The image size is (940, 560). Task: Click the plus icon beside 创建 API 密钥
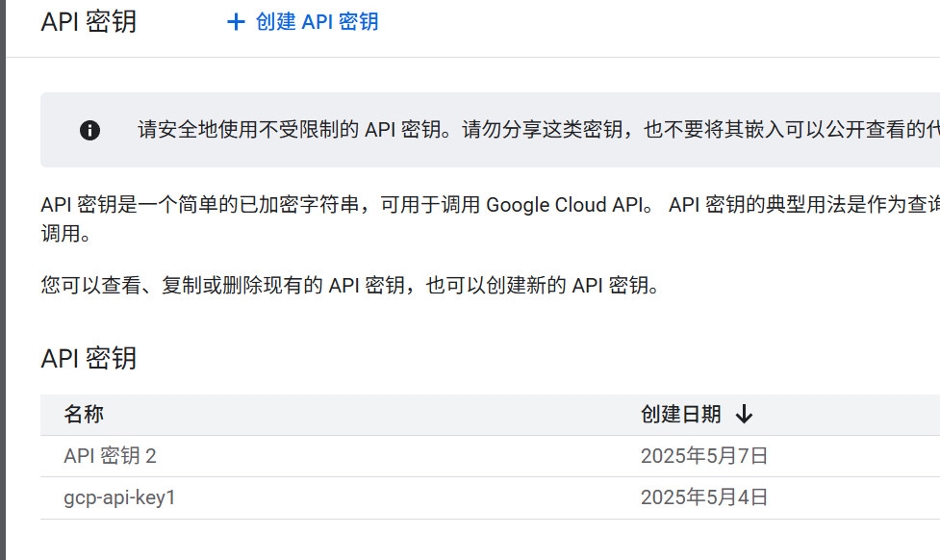coord(236,22)
